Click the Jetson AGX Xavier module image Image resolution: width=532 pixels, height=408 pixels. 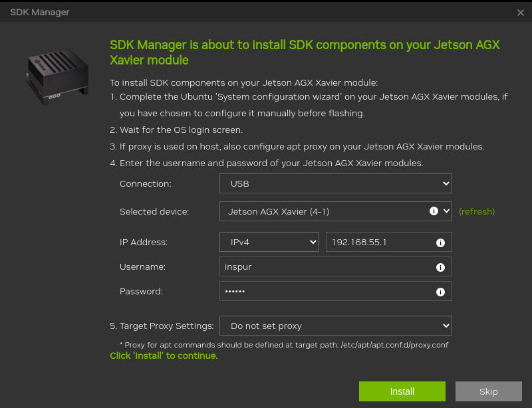58,76
